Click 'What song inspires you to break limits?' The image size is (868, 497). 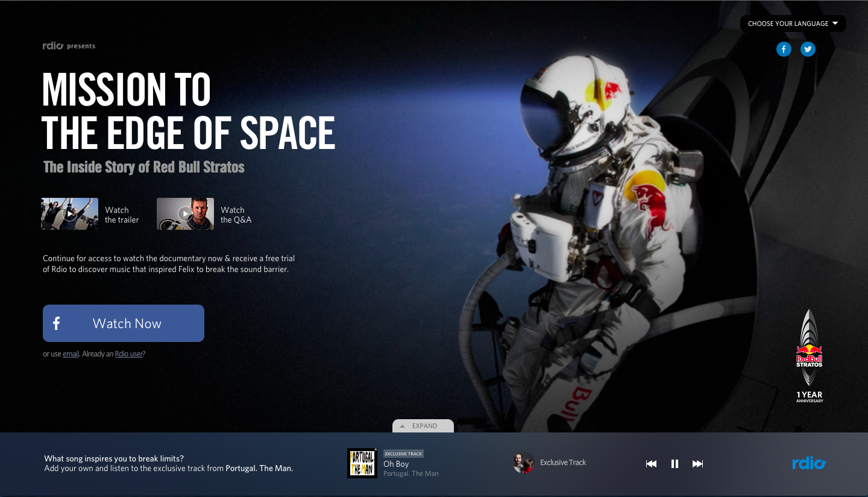pos(114,458)
